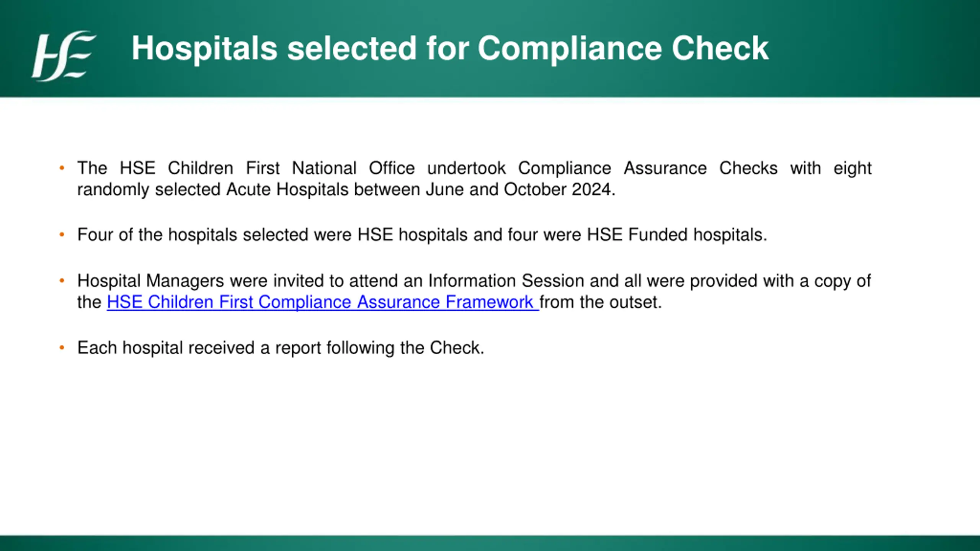Click the orange bullet before 'The HSE Children'
Viewport: 980px width, 551px height.
[x=62, y=168]
